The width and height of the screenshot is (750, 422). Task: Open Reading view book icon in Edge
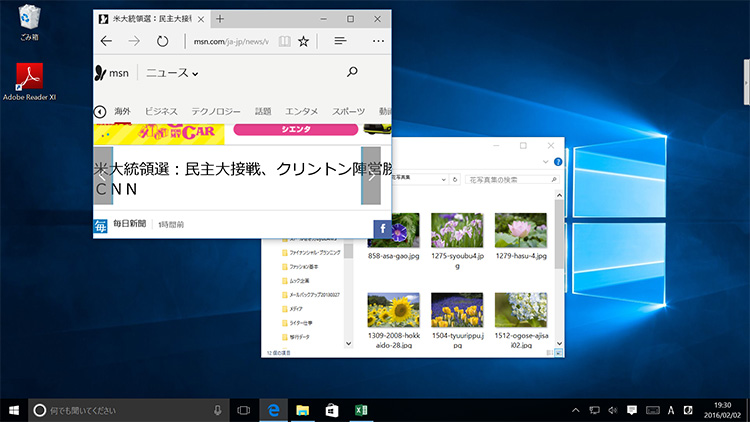[x=285, y=41]
